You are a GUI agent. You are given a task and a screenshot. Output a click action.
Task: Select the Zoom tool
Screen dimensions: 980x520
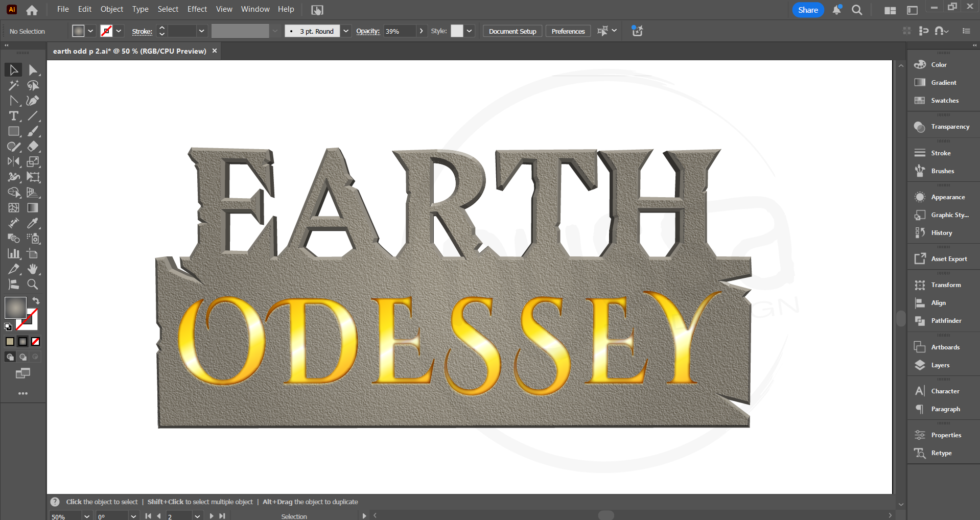(33, 285)
